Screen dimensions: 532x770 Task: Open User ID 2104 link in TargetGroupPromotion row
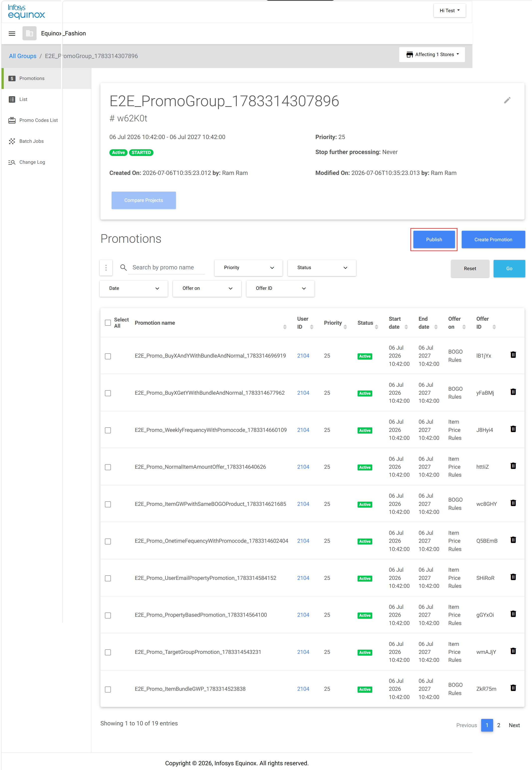click(x=303, y=652)
